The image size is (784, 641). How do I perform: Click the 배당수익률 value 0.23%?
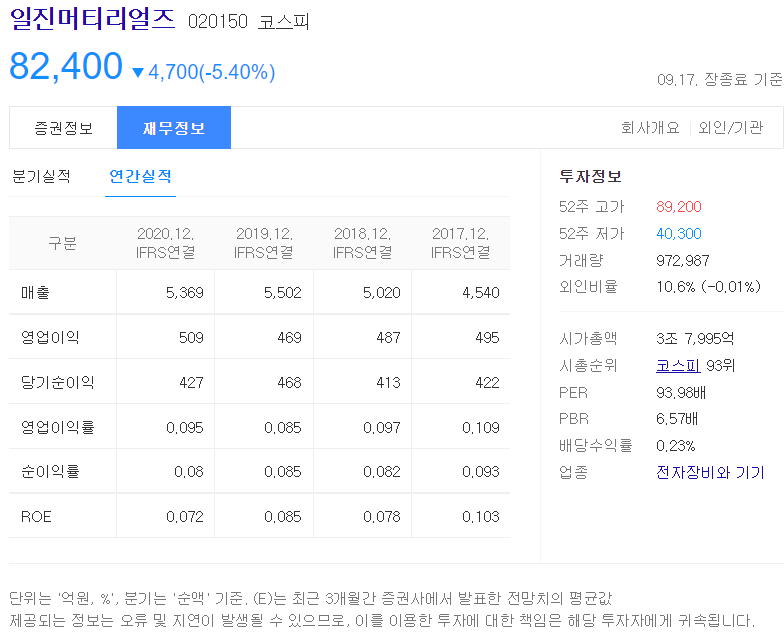(676, 446)
